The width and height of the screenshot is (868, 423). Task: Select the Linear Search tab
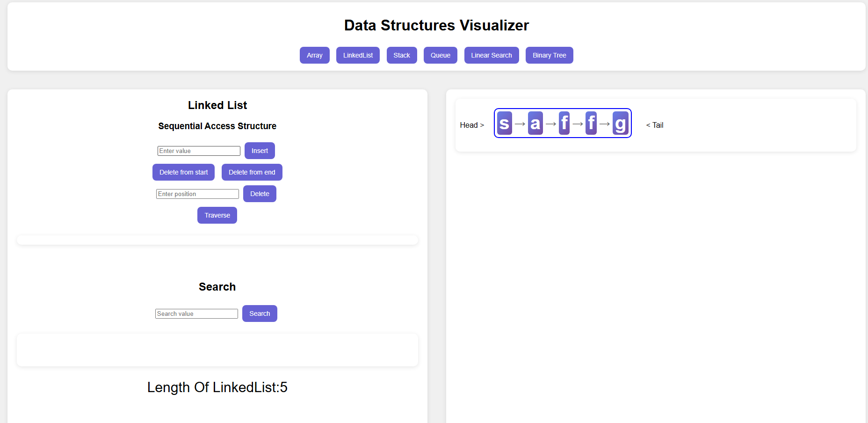[x=491, y=55]
